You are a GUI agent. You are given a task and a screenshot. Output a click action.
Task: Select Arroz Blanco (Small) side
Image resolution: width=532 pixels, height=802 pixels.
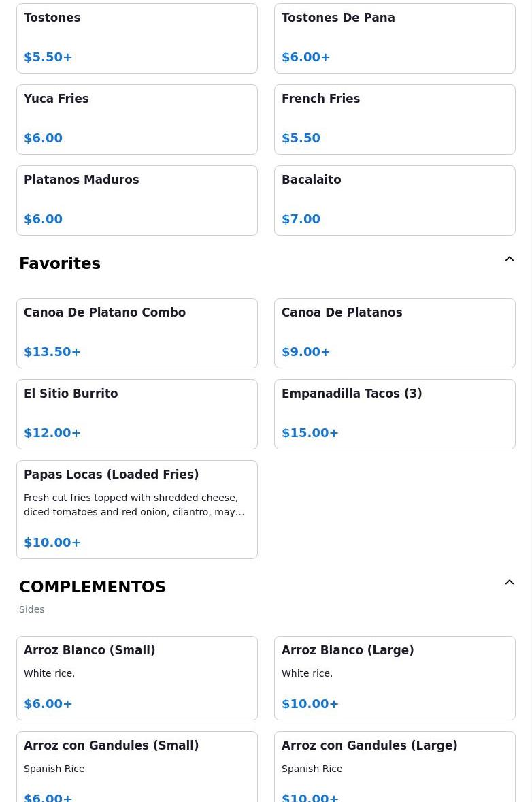pos(137,677)
